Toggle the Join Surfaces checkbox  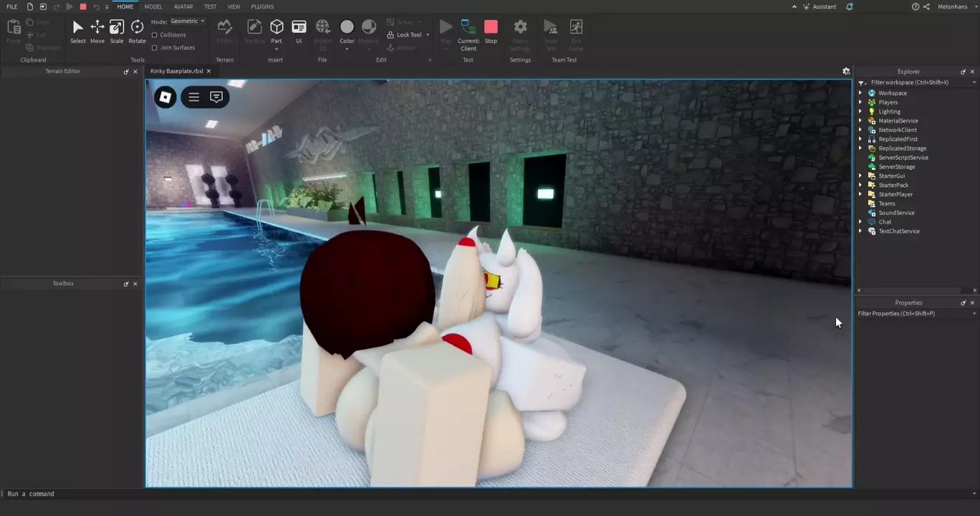[x=155, y=48]
